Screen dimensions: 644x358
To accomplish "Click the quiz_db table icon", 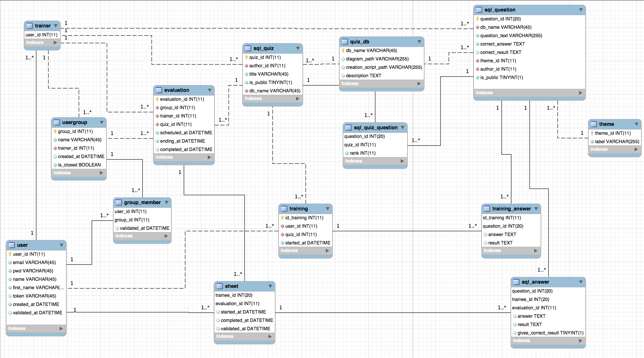I will tap(345, 42).
